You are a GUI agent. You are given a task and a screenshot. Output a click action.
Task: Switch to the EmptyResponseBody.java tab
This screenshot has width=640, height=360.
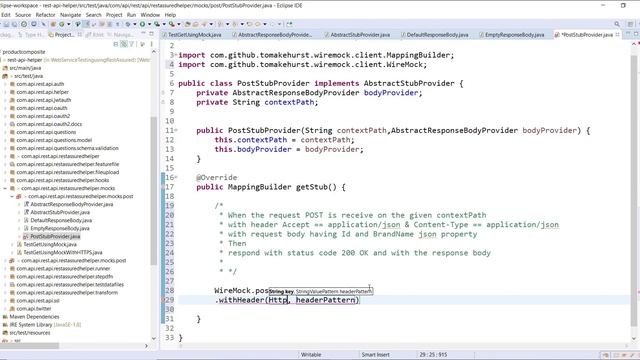(x=514, y=35)
